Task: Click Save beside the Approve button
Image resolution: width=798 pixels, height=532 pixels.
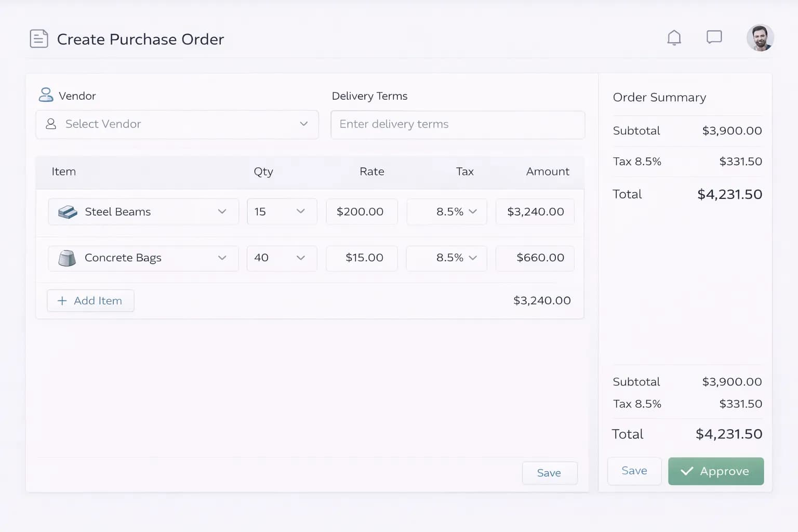Action: click(x=634, y=471)
